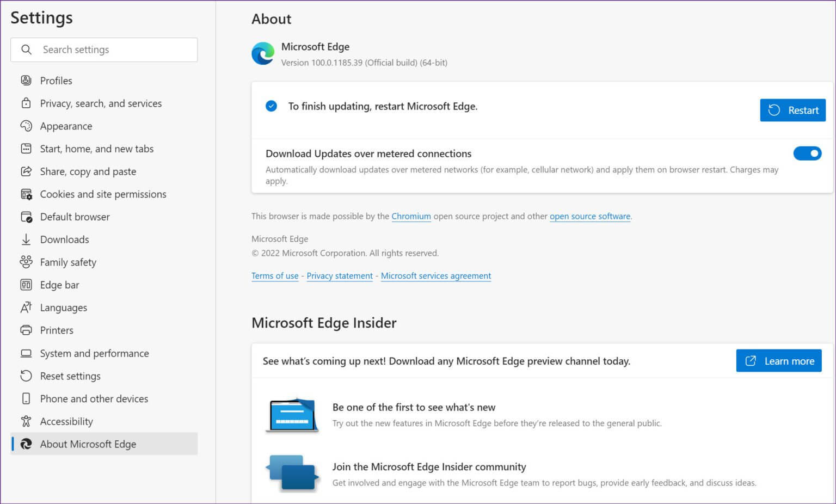Open Microsoft services agreement link

coord(436,276)
